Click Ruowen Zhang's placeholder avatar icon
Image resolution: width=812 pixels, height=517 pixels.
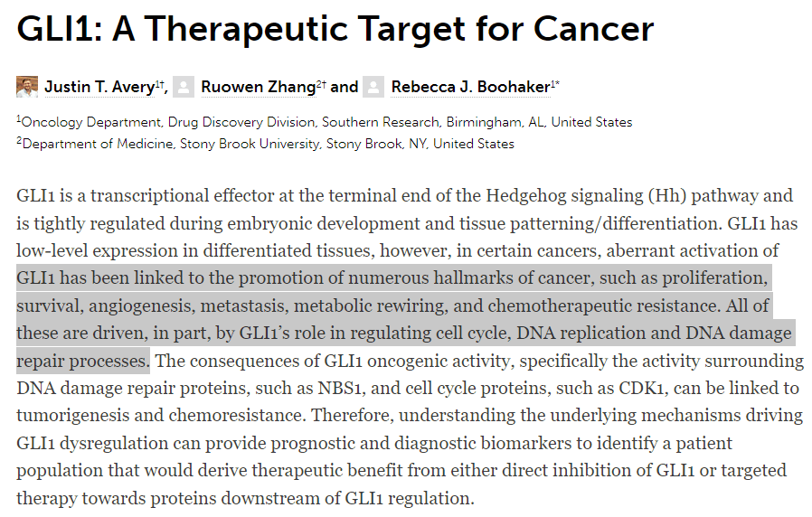pyautogui.click(x=184, y=87)
